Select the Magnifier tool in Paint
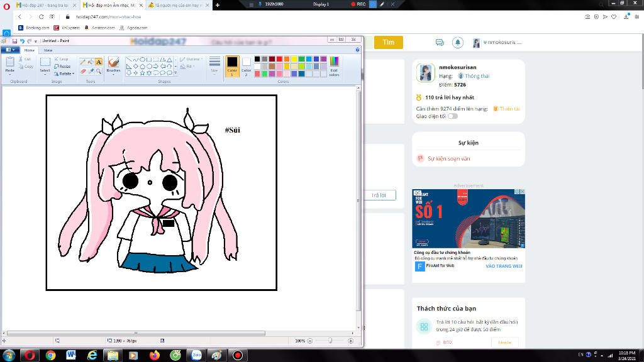Viewport: 644px width, 362px height. [99, 72]
